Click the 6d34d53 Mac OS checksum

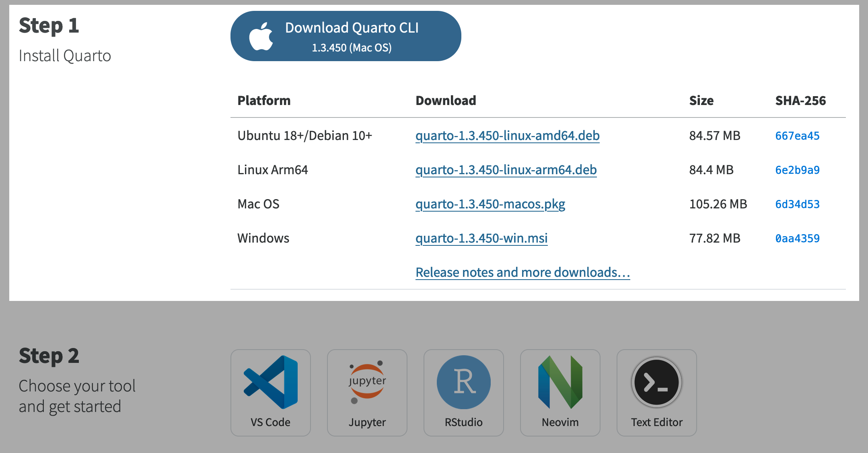coord(797,204)
